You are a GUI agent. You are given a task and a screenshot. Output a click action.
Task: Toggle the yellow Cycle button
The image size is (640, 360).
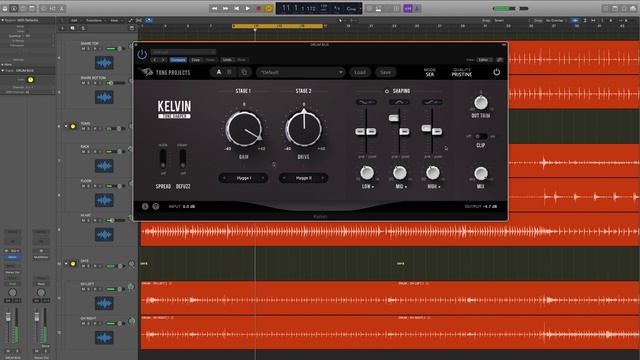(269, 8)
